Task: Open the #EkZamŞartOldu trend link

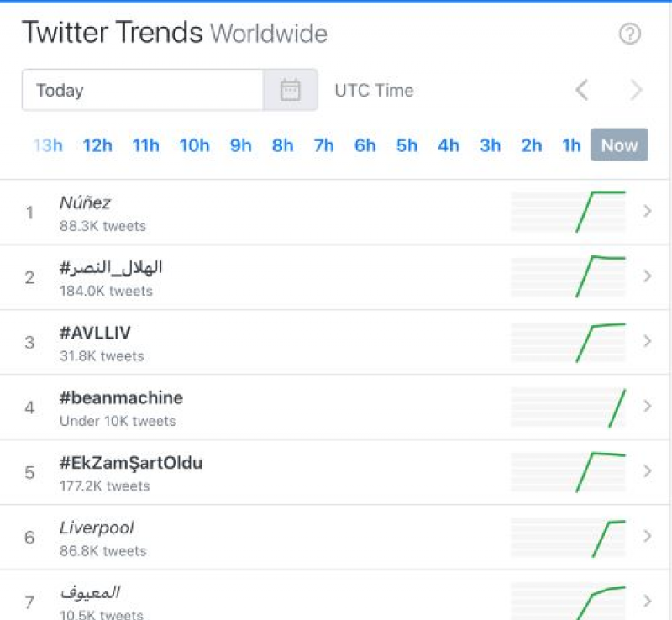Action: pos(131,463)
